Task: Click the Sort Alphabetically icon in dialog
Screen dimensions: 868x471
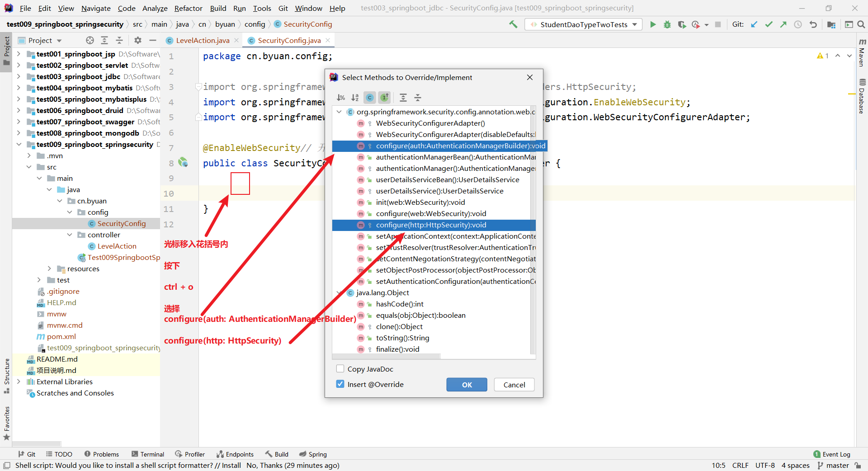Action: pos(355,98)
